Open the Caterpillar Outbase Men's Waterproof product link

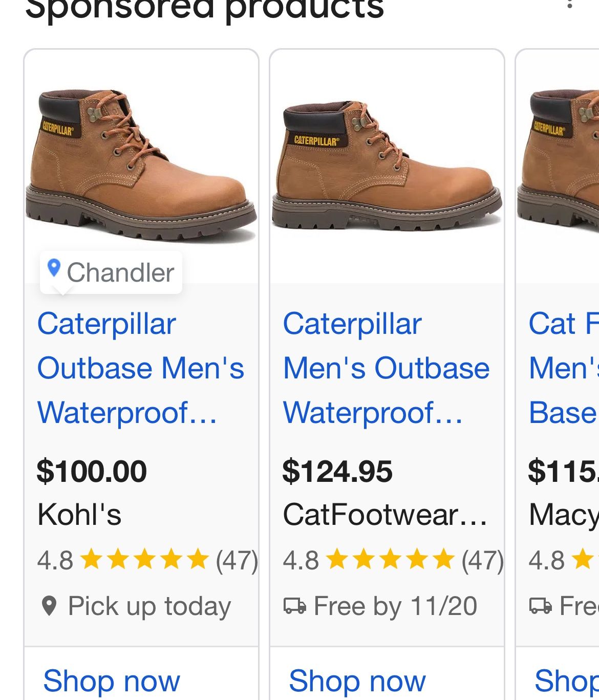[140, 368]
